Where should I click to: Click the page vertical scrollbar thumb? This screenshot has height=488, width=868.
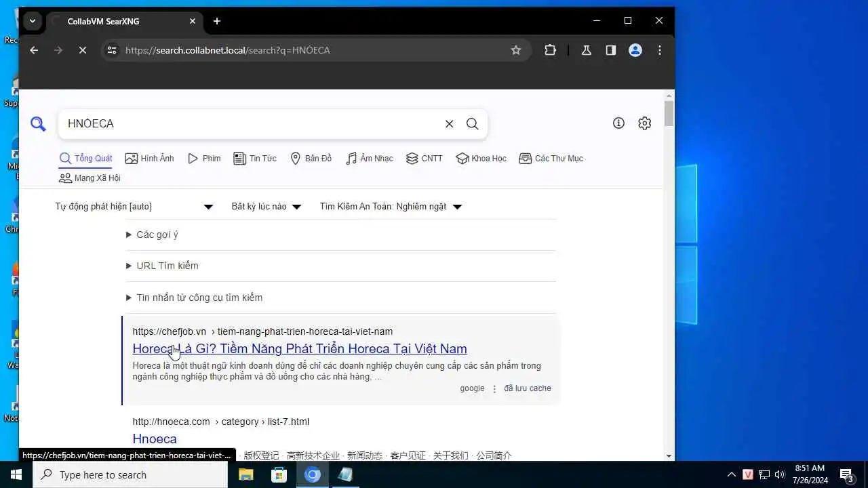pos(669,113)
